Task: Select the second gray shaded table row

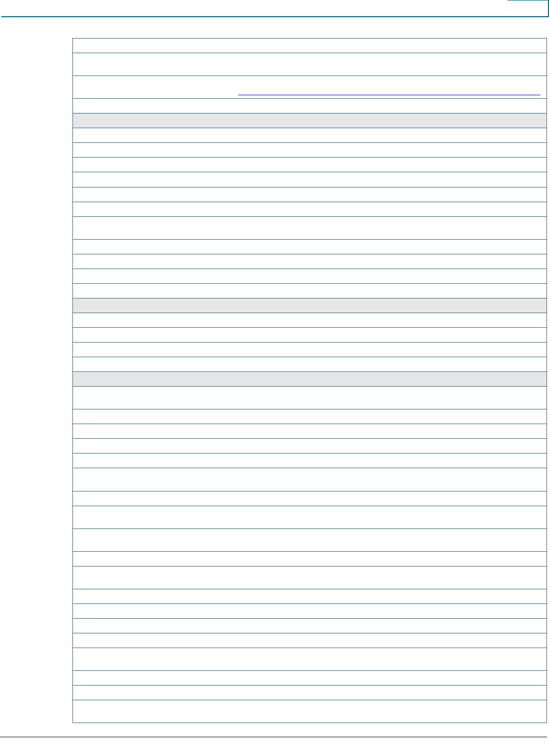Action: click(309, 306)
